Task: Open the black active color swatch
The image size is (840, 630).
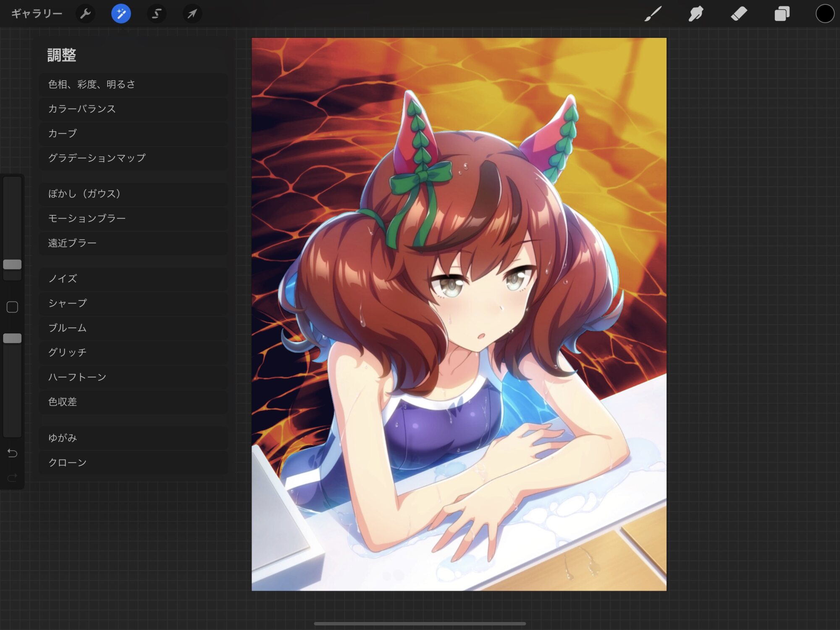Action: (824, 14)
